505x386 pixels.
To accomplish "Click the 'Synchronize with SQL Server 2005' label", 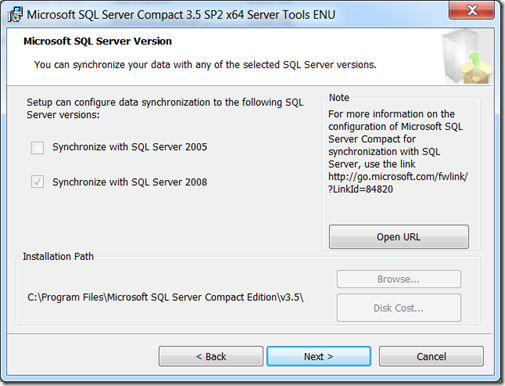I will pyautogui.click(x=130, y=147).
